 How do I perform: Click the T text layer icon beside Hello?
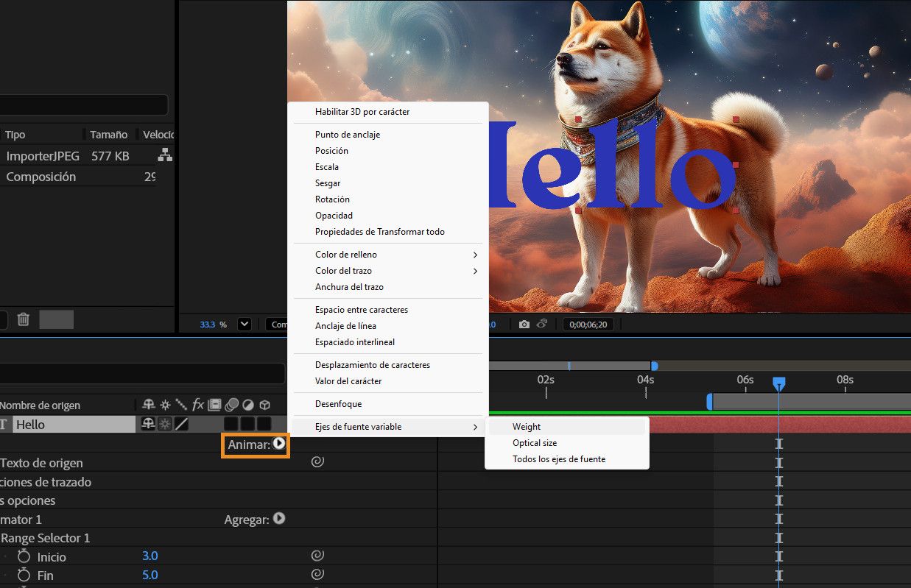[4, 425]
